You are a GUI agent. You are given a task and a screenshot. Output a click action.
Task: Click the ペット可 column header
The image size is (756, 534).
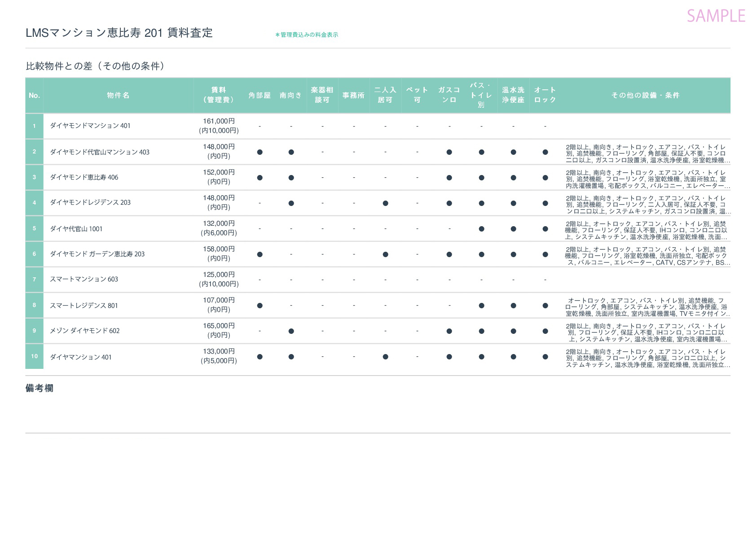pos(417,95)
